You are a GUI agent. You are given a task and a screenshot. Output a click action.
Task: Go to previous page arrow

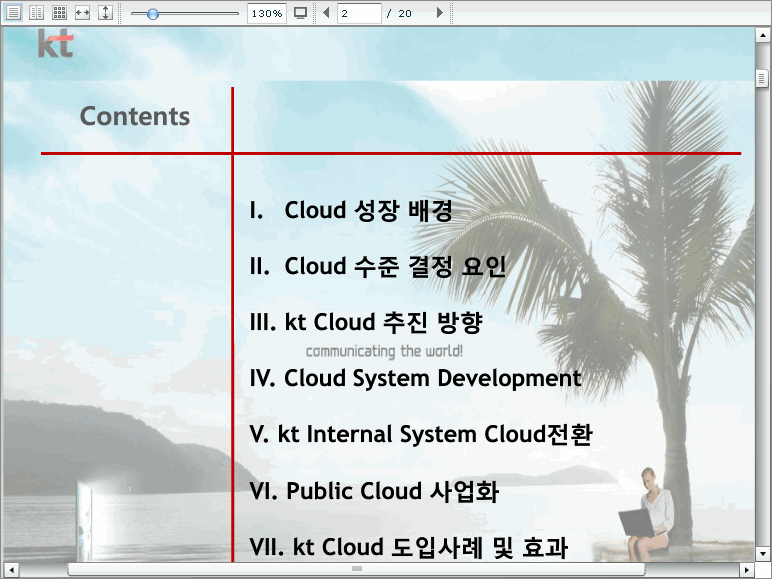click(326, 13)
